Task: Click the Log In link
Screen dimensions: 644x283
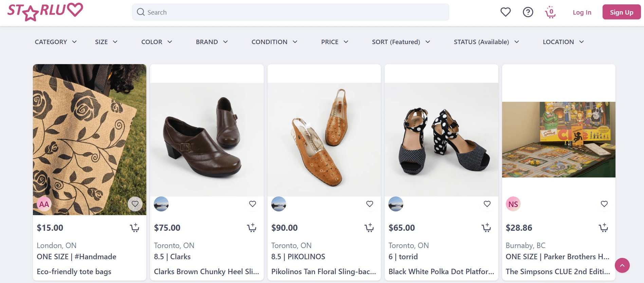Action: pos(582,12)
